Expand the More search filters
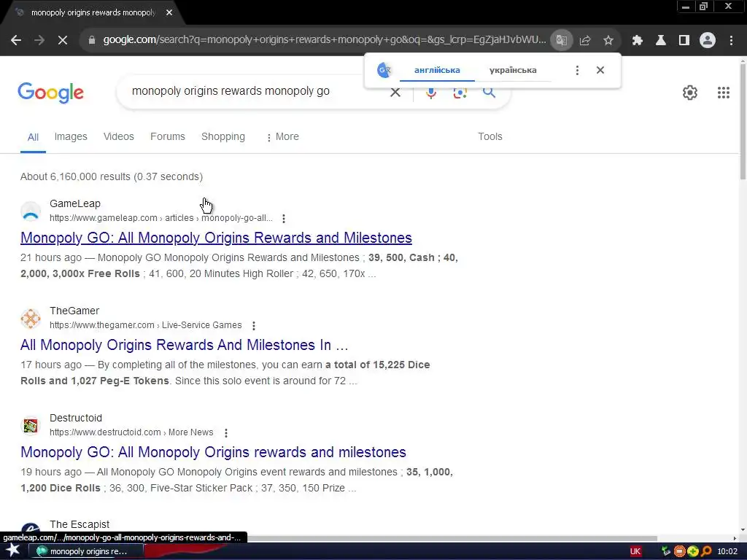Viewport: 747px width, 560px height. pos(282,136)
